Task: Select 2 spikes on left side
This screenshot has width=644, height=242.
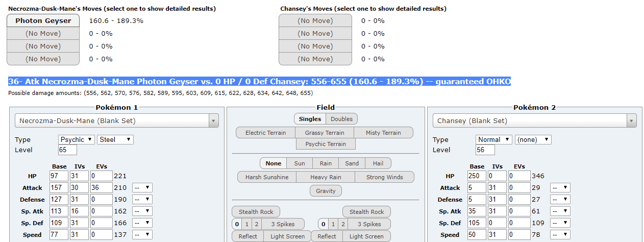Action: pyautogui.click(x=257, y=224)
